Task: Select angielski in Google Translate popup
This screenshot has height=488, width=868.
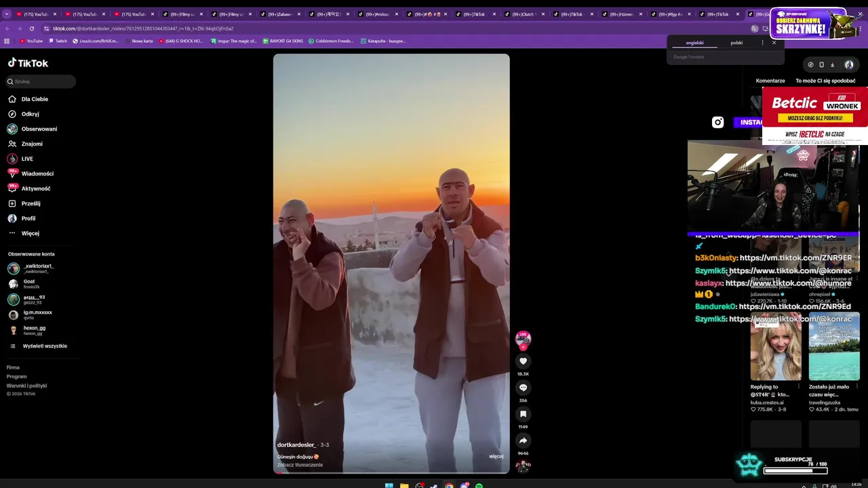Action: coord(694,43)
